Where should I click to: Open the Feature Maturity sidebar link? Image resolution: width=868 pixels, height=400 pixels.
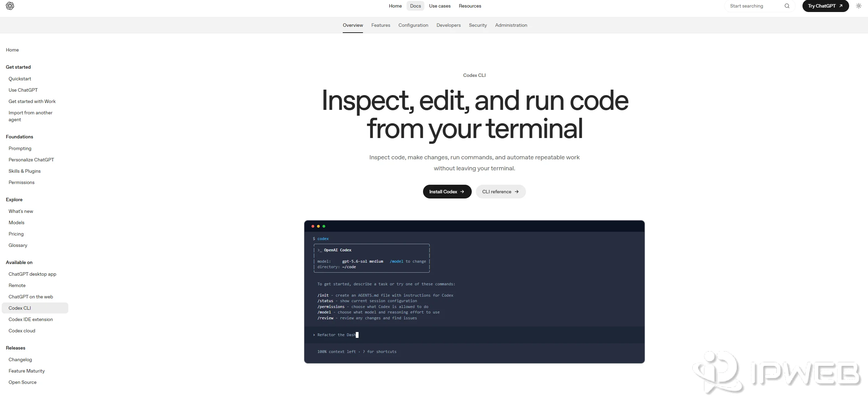(26, 371)
